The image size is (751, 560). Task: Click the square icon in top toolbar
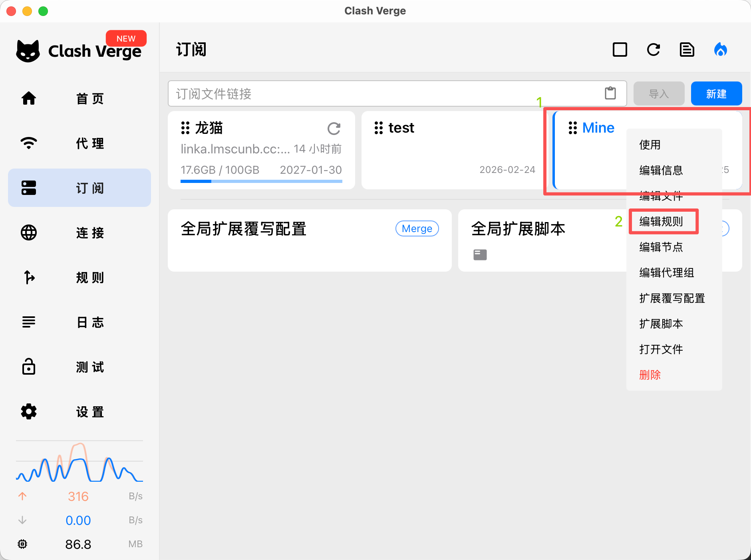pyautogui.click(x=620, y=50)
